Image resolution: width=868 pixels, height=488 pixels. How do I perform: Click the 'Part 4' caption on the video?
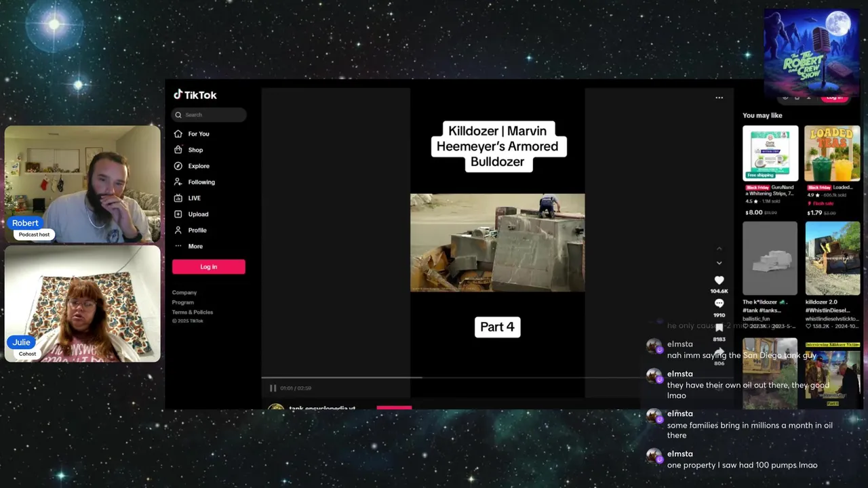pyautogui.click(x=497, y=327)
